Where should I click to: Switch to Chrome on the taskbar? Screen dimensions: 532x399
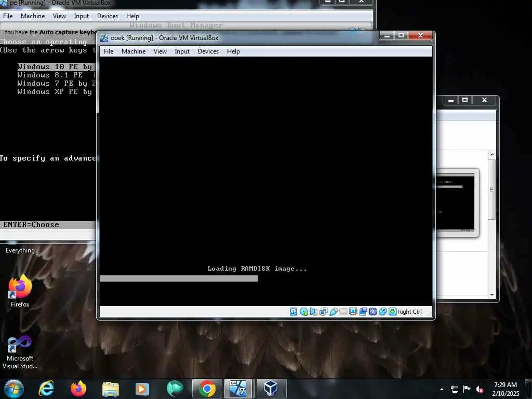coord(207,389)
